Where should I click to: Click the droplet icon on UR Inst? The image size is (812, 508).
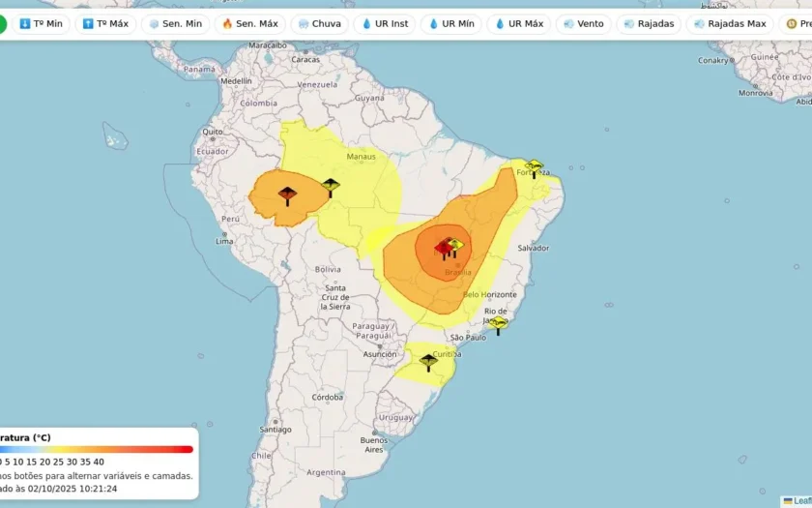click(366, 24)
